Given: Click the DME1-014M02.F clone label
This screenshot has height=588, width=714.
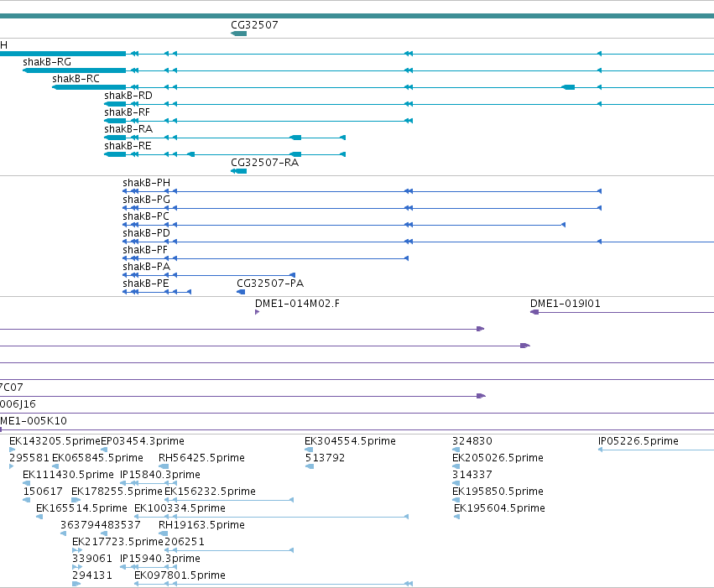Looking at the screenshot, I should [297, 304].
